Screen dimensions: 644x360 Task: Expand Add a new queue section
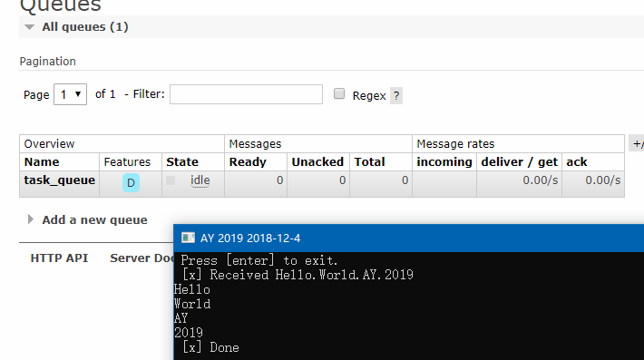[87, 220]
